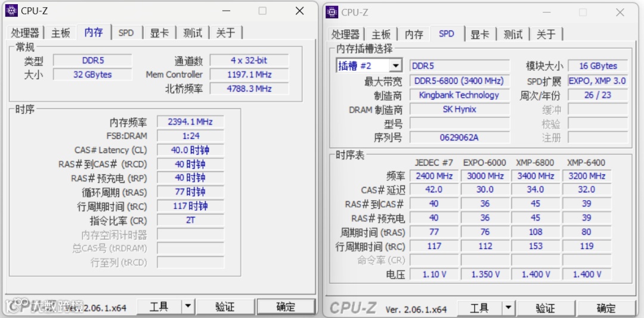Click CAS# Latency value 40.0 时钟
Screen dimensions: 644x318
190,150
